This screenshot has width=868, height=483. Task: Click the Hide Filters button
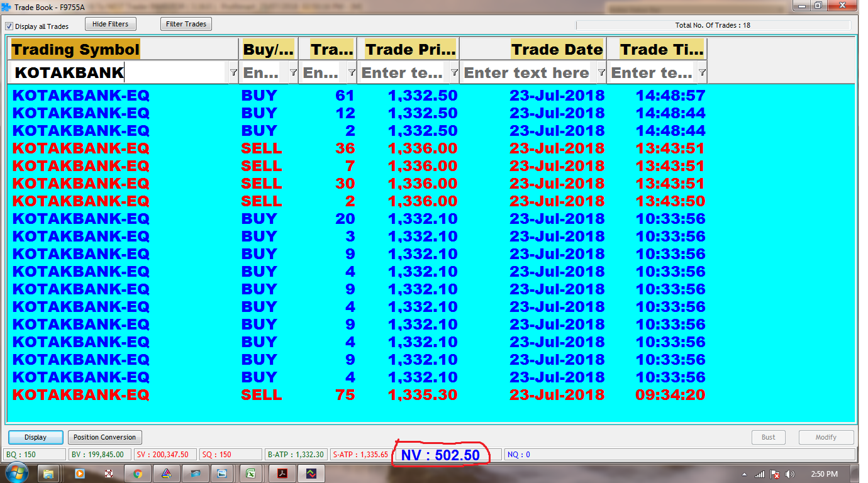point(110,24)
